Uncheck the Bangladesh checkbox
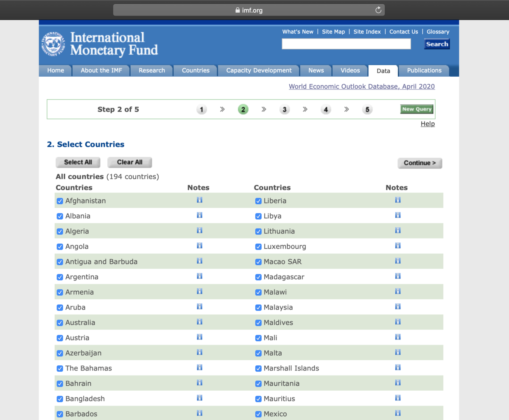The image size is (509, 420). pyautogui.click(x=60, y=399)
